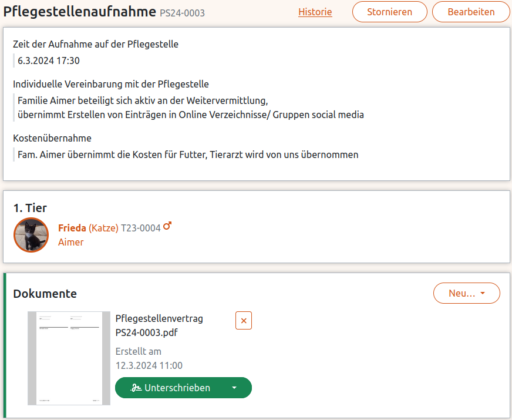Open Frieda's animal record link
Viewport: 512px width, 420px height.
click(x=71, y=227)
